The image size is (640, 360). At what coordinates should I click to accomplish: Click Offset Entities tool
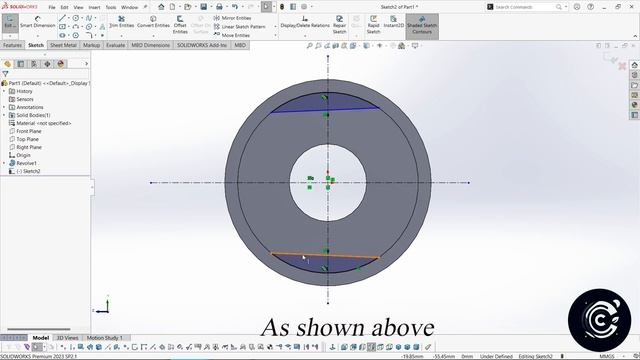tap(180, 24)
